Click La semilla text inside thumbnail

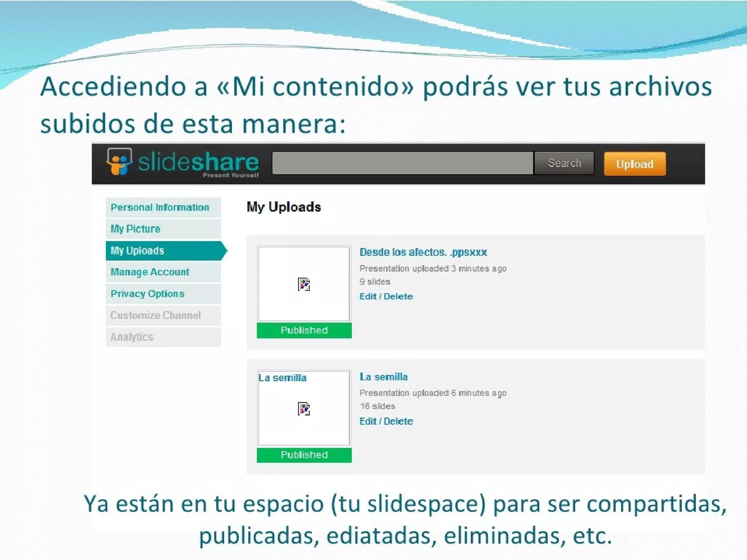coord(283,378)
